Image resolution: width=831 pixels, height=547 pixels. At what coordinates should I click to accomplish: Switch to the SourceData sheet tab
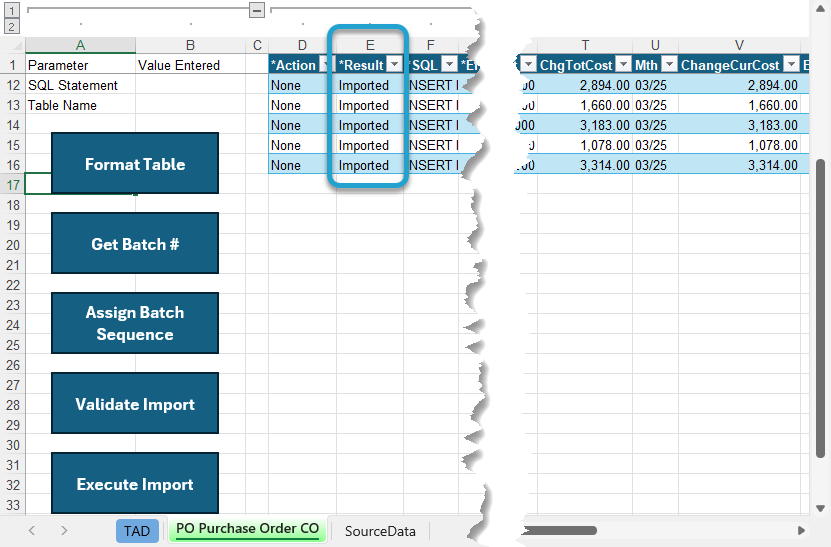[x=380, y=531]
